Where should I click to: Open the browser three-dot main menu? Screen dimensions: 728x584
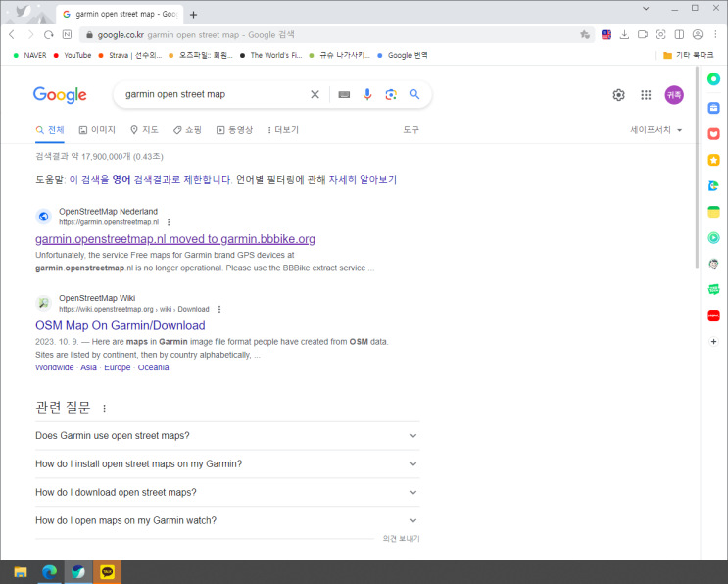pos(715,35)
